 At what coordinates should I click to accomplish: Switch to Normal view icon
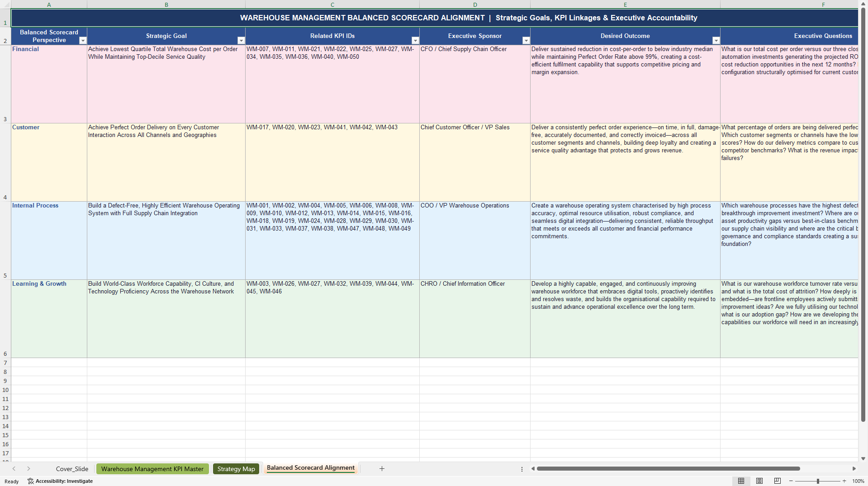point(741,481)
